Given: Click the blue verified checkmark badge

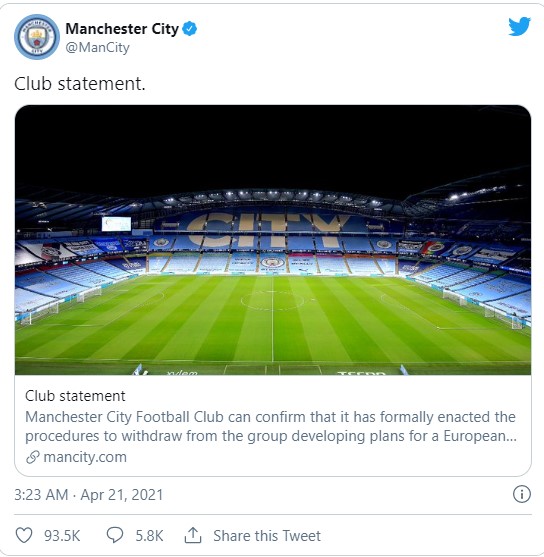Looking at the screenshot, I should click(190, 29).
